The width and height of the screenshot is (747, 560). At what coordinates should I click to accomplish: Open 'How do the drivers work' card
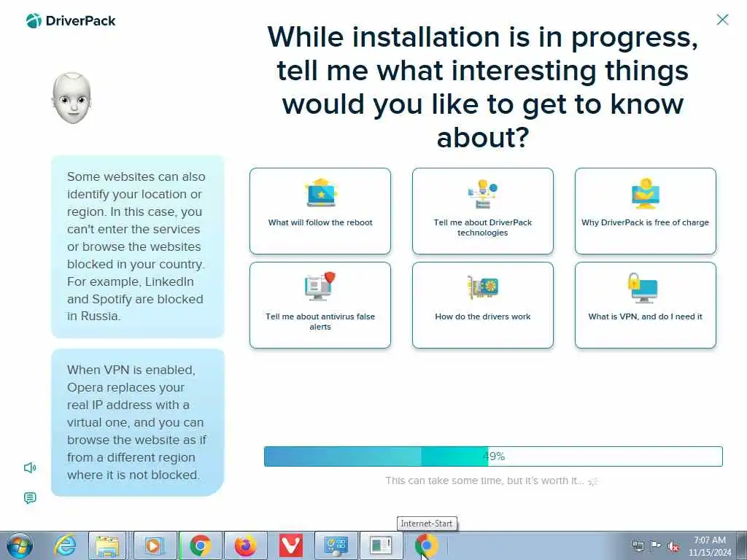pos(483,306)
